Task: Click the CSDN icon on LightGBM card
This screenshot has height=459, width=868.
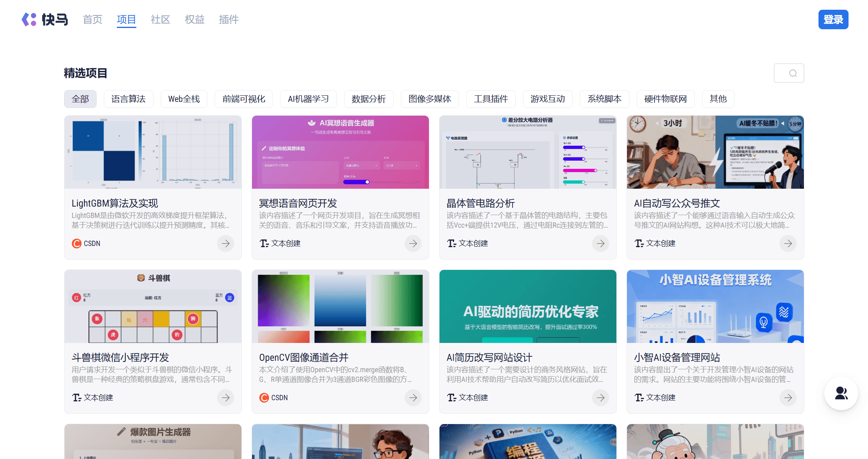Action: click(76, 243)
